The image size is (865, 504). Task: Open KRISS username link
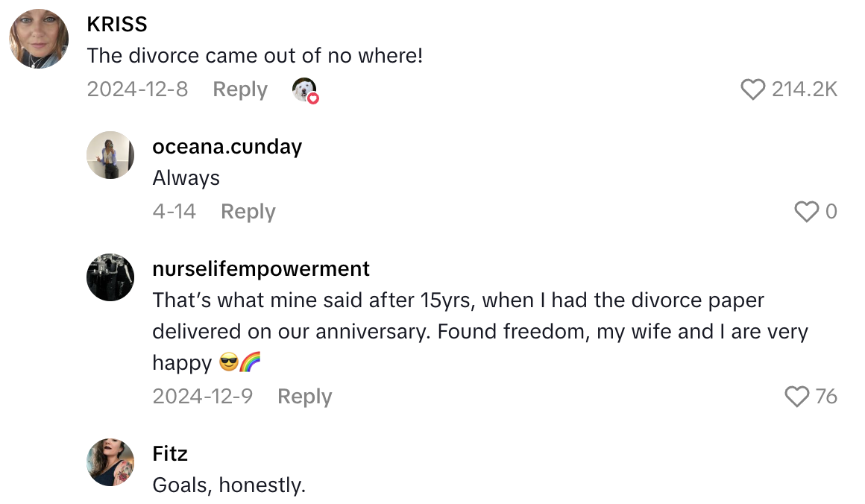[117, 24]
